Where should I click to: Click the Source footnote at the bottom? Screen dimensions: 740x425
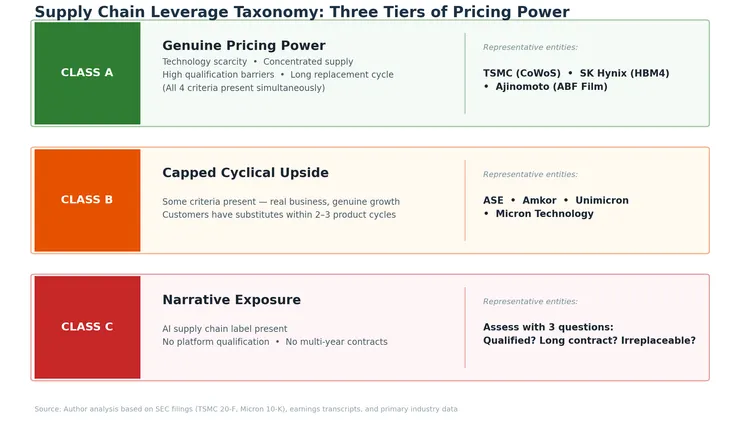pos(245,409)
